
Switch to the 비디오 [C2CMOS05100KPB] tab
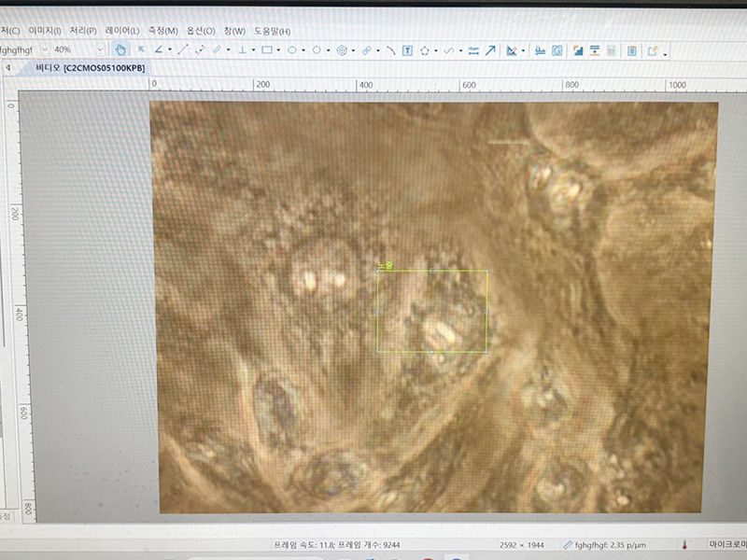[x=90, y=68]
